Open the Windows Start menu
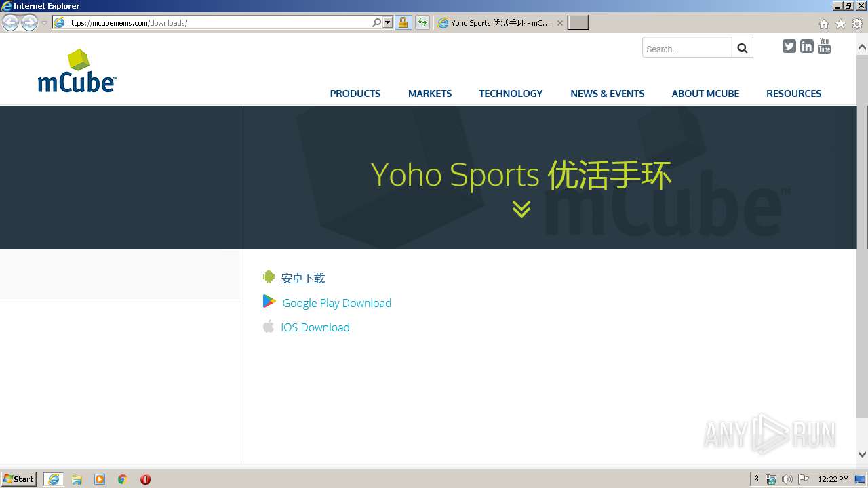The height and width of the screenshot is (488, 868). click(19, 479)
